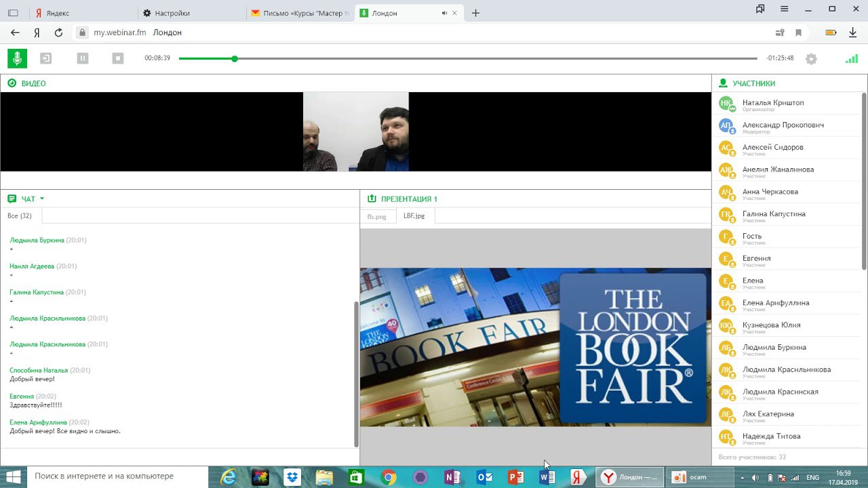This screenshot has height=488, width=868.
Task: Open a new browser tab
Action: click(x=475, y=13)
